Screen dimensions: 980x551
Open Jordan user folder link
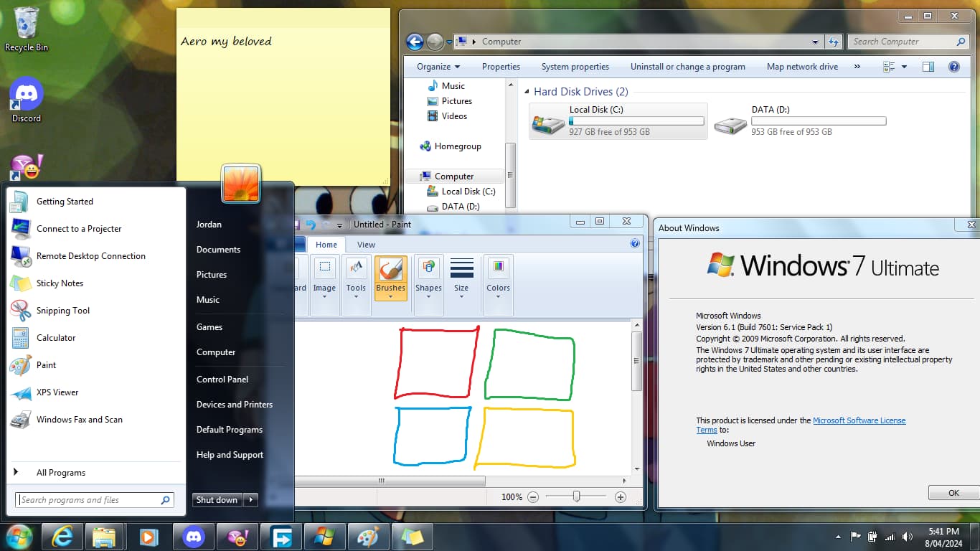[x=209, y=225]
